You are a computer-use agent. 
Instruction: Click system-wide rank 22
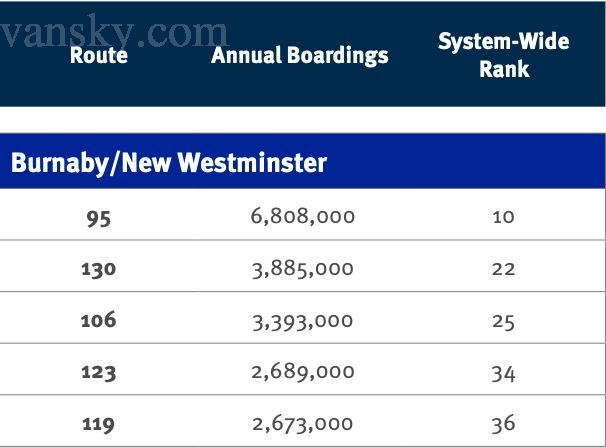tap(503, 268)
